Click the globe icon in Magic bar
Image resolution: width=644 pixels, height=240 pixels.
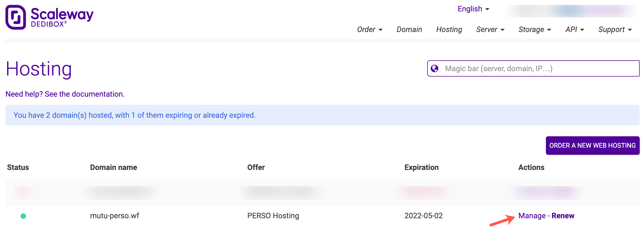click(434, 68)
